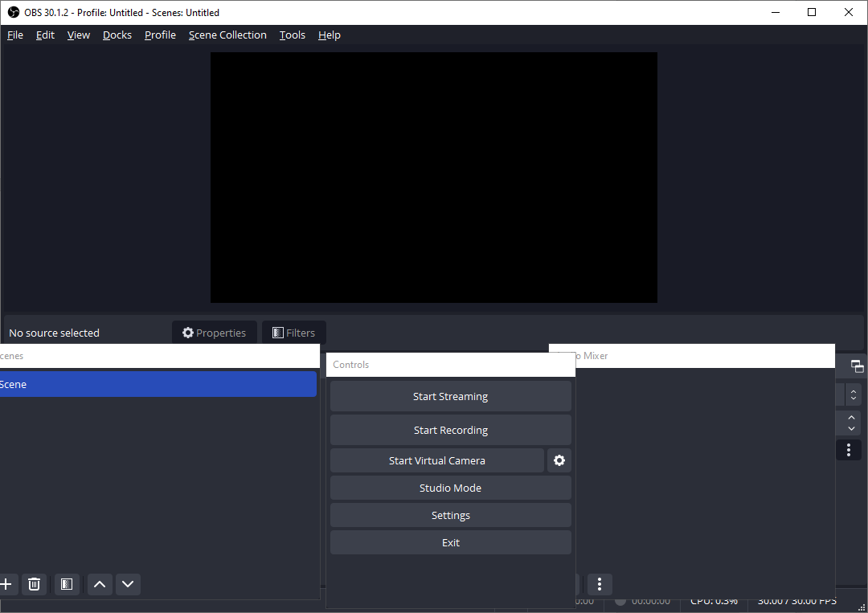Click the Start Streaming button
Screen dimensions: 868x613
[450, 396]
